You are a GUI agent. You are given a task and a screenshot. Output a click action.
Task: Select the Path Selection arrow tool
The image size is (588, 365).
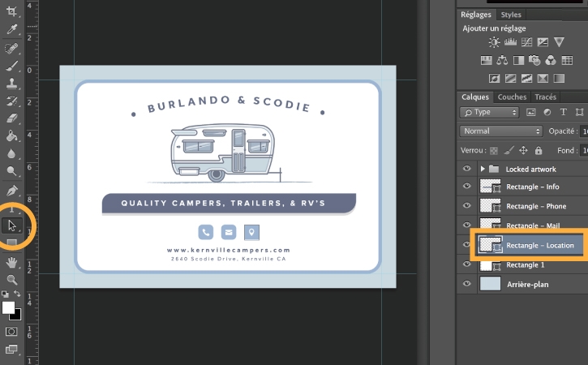pyautogui.click(x=11, y=225)
